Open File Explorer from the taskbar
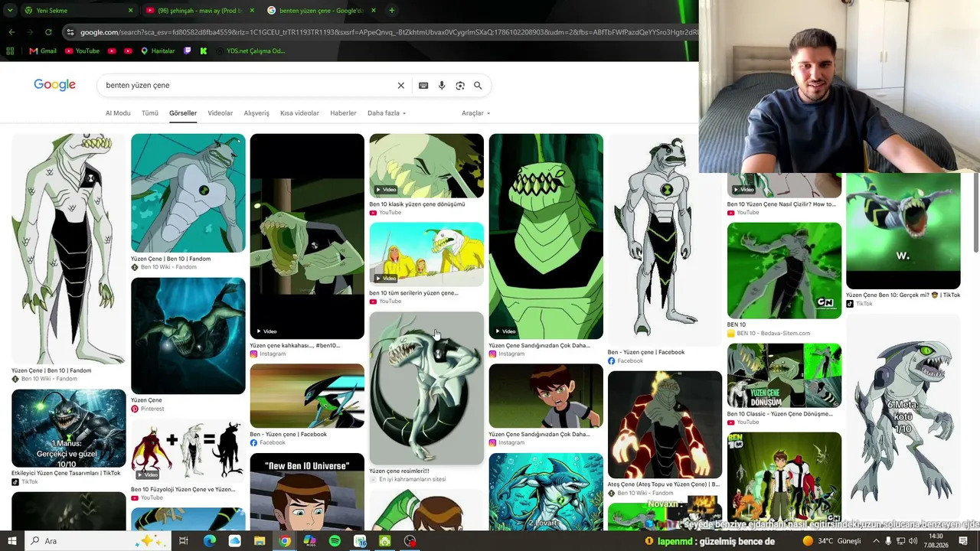The height and width of the screenshot is (551, 980). 260,541
